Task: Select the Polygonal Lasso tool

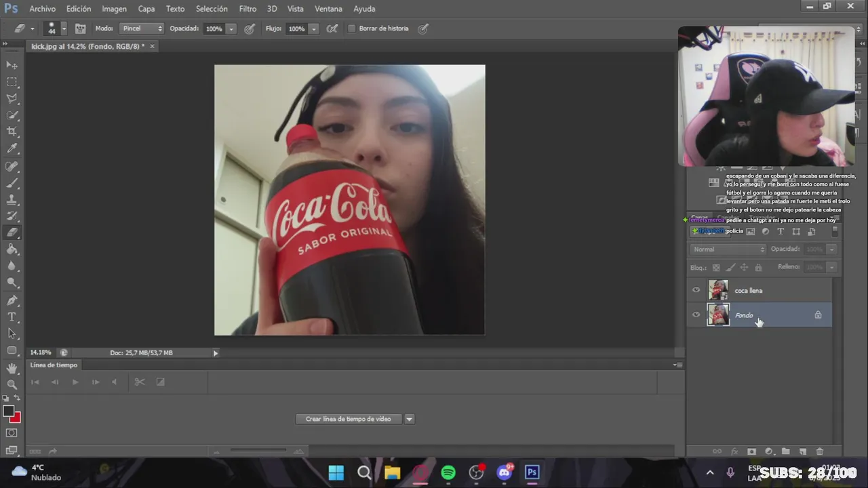Action: click(x=12, y=98)
